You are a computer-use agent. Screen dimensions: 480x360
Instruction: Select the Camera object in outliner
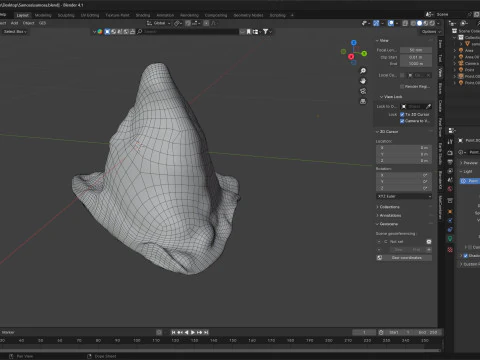(x=472, y=63)
